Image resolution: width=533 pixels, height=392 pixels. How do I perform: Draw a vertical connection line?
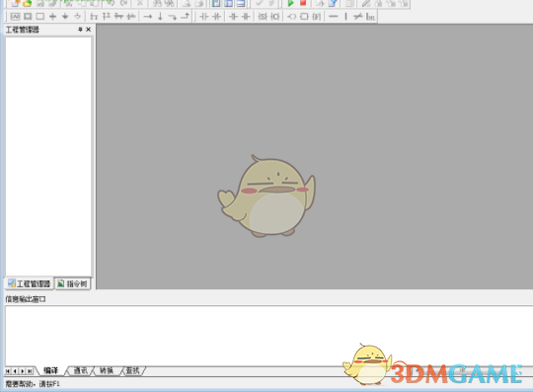(x=345, y=16)
